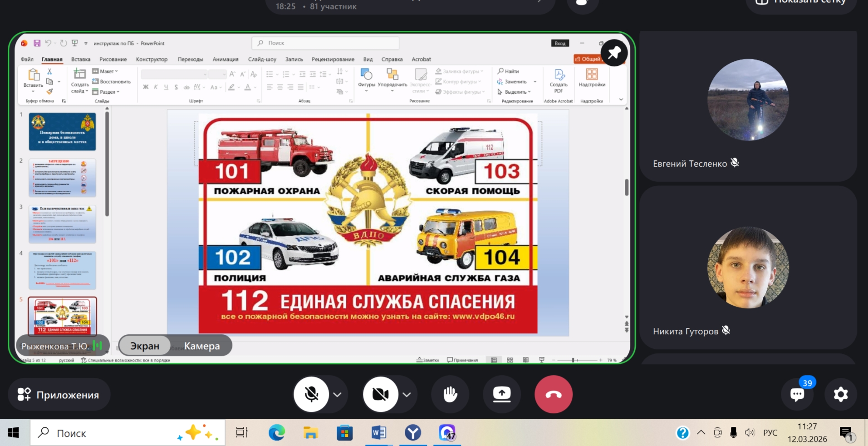This screenshot has height=446, width=868.
Task: Switch the view to Камера
Action: coord(202,346)
